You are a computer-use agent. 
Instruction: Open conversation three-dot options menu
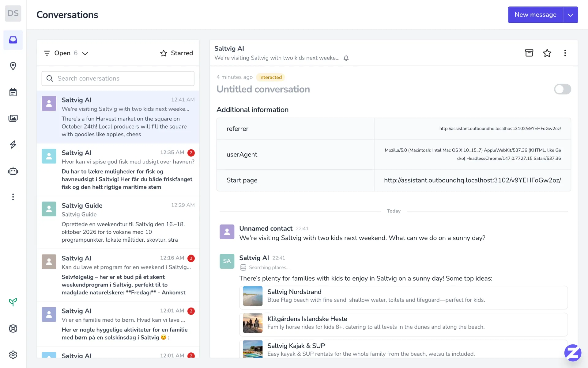[565, 53]
